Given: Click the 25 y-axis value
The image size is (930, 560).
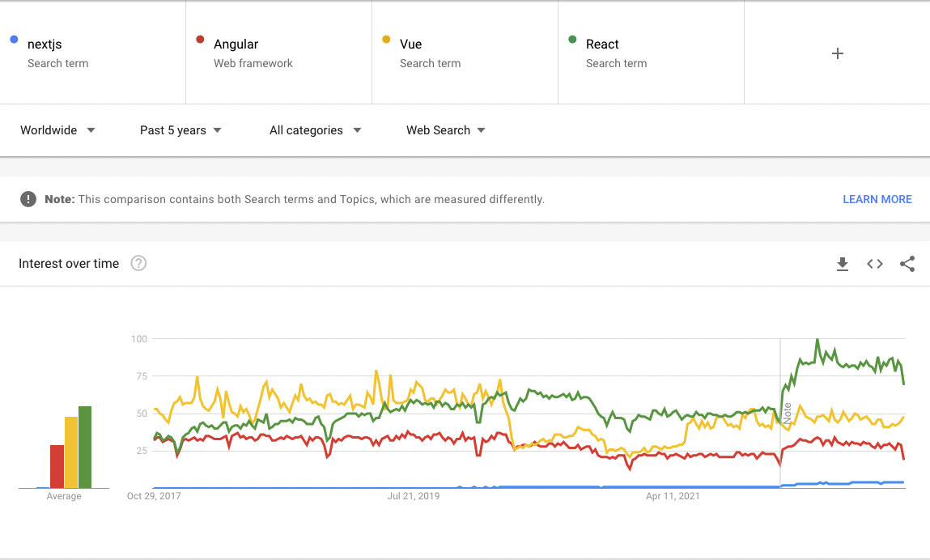Looking at the screenshot, I should tap(141, 450).
